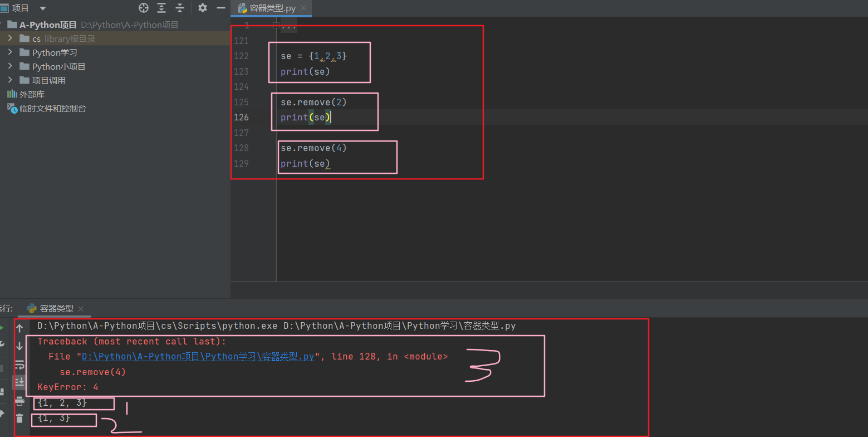Image resolution: width=868 pixels, height=437 pixels.
Task: Print the console output with printer icon
Action: [x=19, y=401]
